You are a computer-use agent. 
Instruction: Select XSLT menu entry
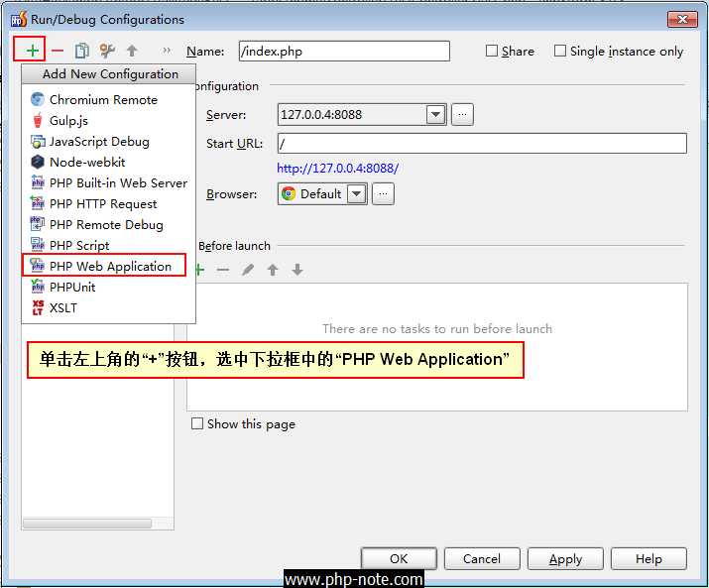(x=108, y=307)
